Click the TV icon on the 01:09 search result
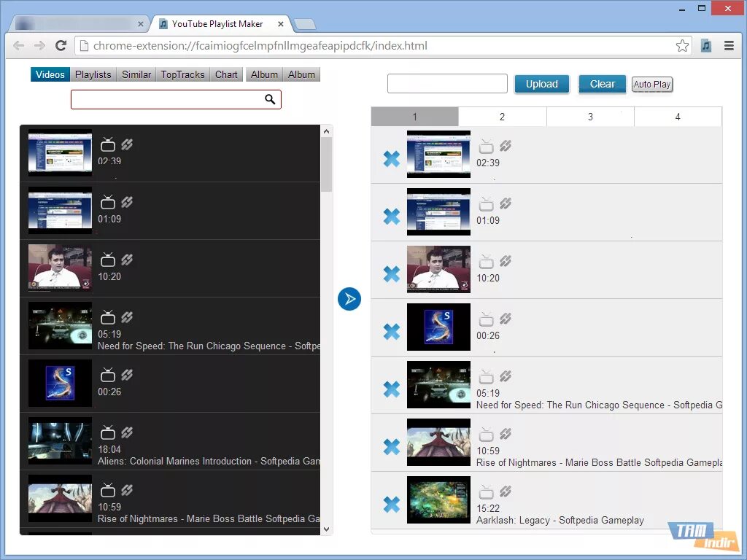This screenshot has width=747, height=560. point(108,202)
